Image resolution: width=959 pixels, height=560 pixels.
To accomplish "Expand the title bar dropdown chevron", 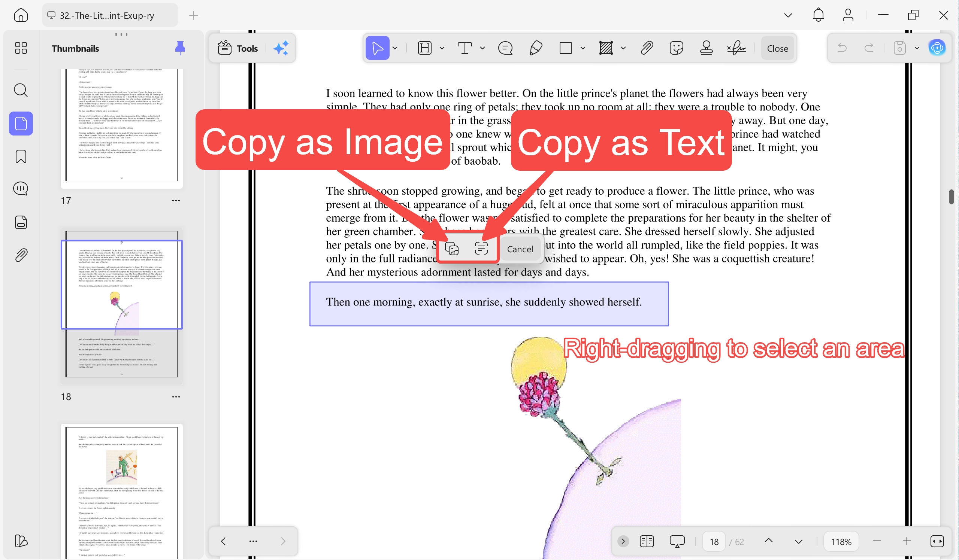I will [x=788, y=15].
